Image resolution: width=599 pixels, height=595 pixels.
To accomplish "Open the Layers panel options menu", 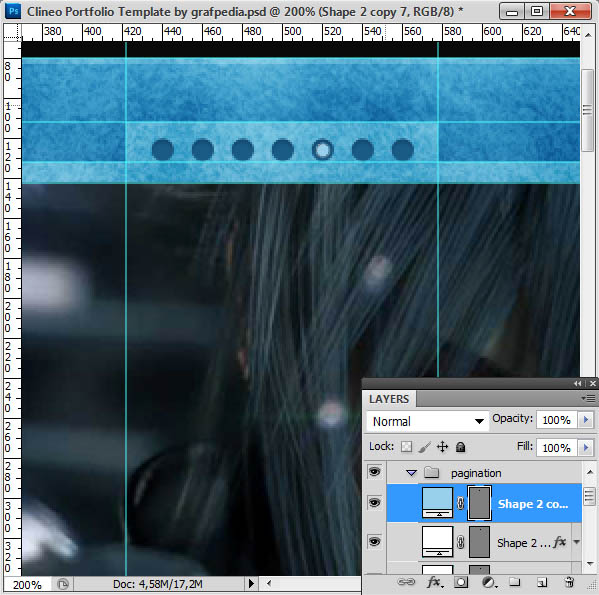I will click(589, 399).
